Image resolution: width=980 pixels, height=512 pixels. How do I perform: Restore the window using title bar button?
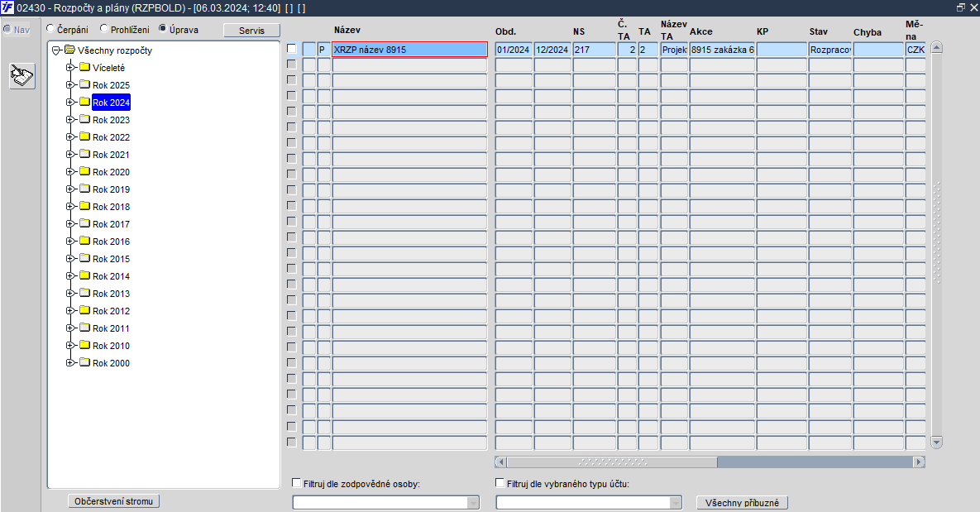(961, 7)
